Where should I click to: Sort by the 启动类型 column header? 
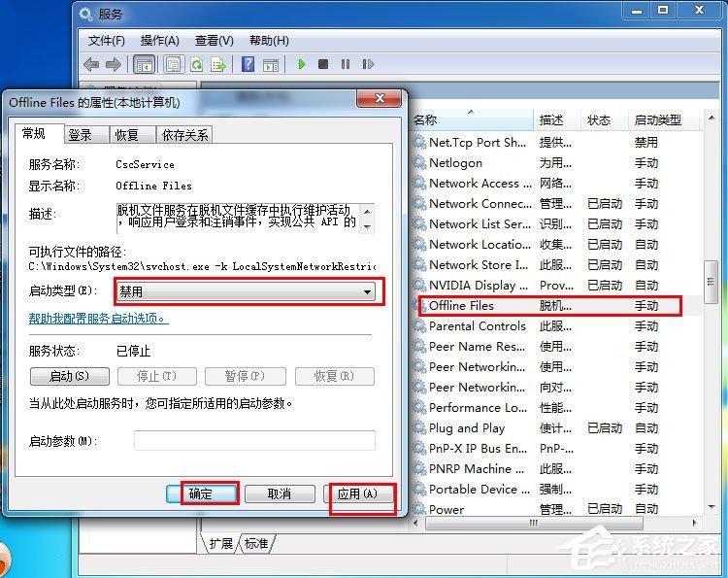coord(663,120)
